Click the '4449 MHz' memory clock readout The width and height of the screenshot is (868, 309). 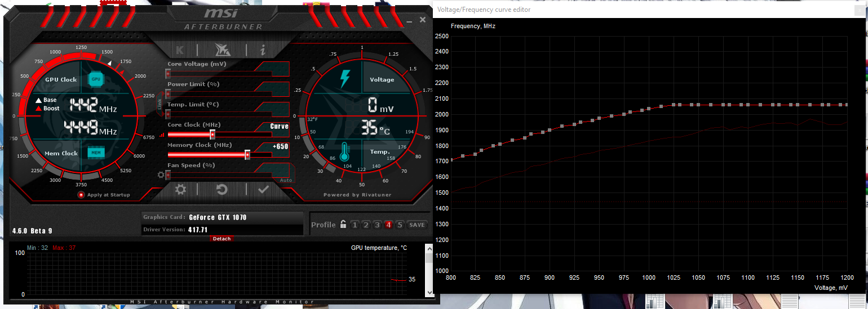(90, 128)
